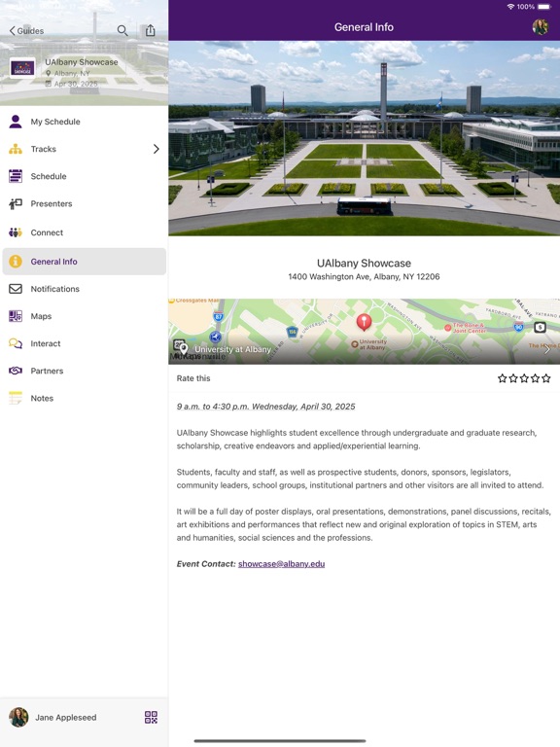Click the General Info icon
Screen dimensions: 560x747
tap(16, 261)
